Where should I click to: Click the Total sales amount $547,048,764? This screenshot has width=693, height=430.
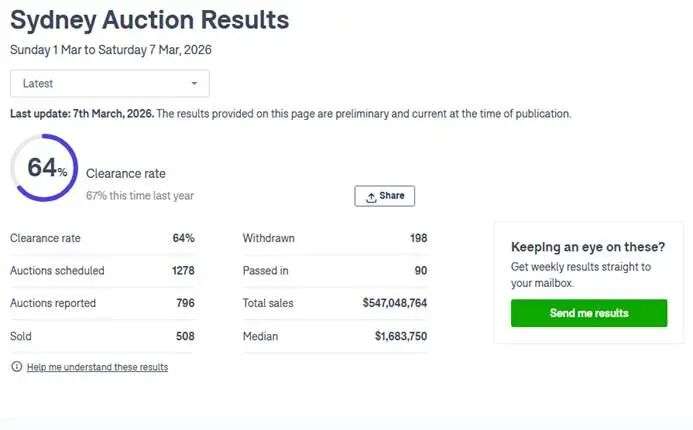pos(394,303)
